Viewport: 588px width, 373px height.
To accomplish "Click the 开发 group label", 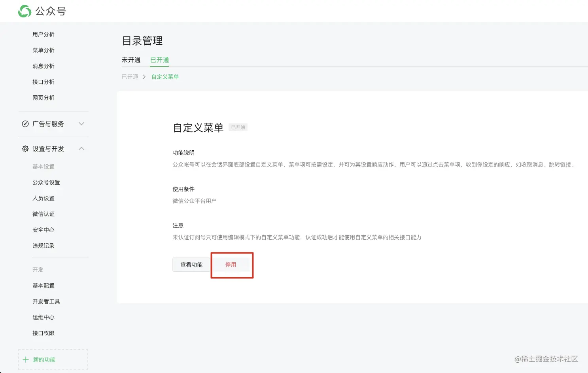I will point(38,270).
